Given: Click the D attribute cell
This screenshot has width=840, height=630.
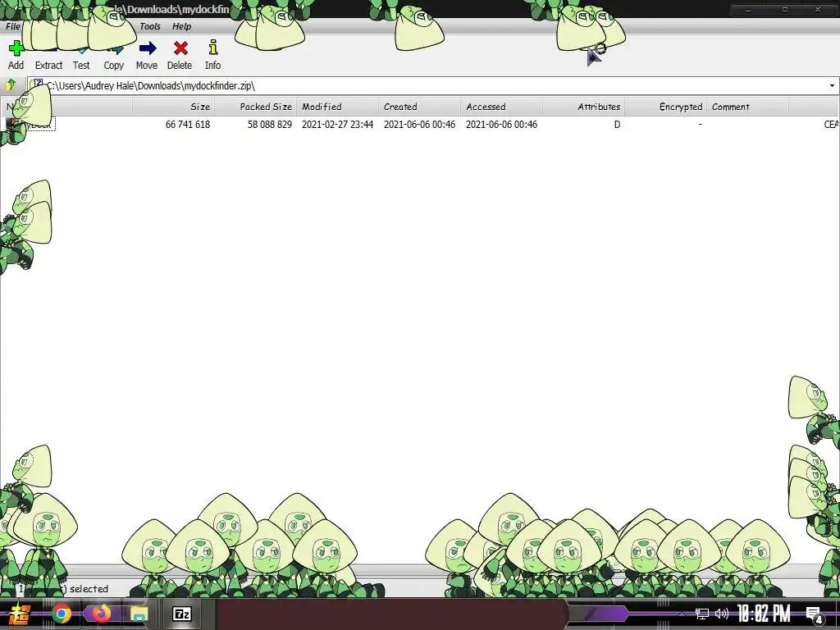Looking at the screenshot, I should tap(617, 125).
